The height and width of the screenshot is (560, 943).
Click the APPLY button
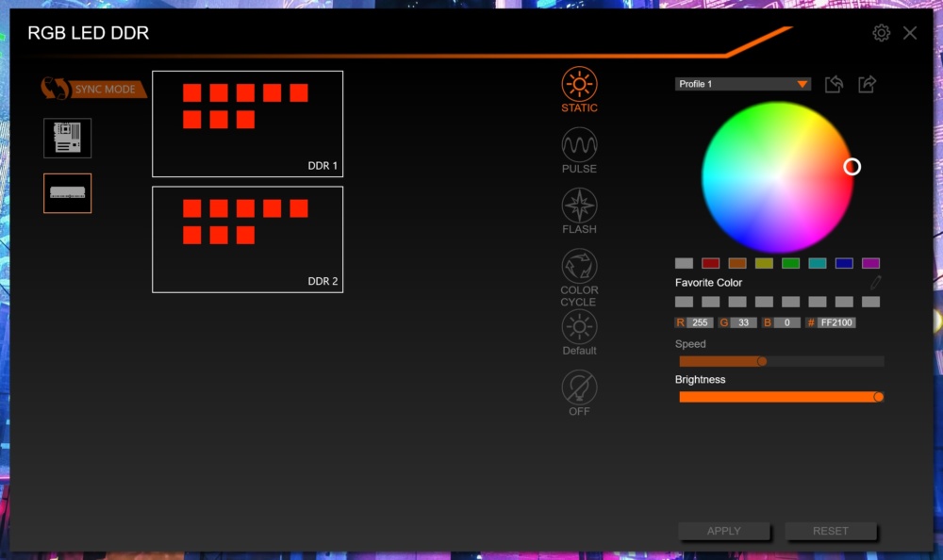(x=723, y=531)
